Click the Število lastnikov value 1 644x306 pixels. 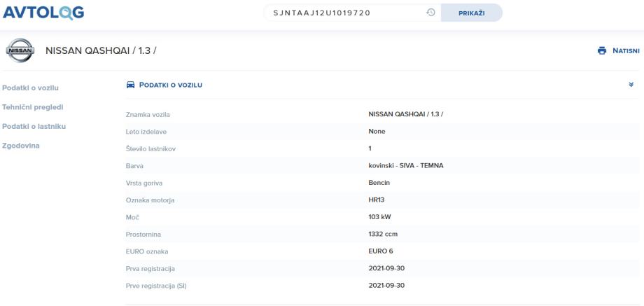click(x=370, y=148)
